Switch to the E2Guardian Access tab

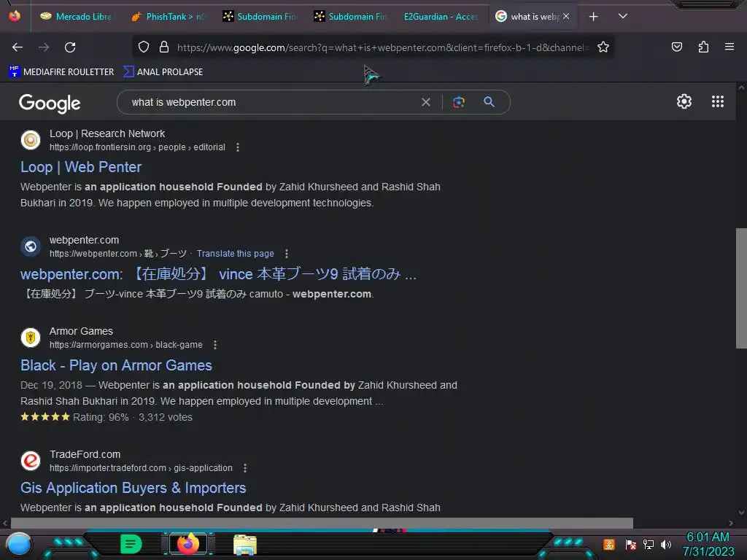click(x=441, y=17)
